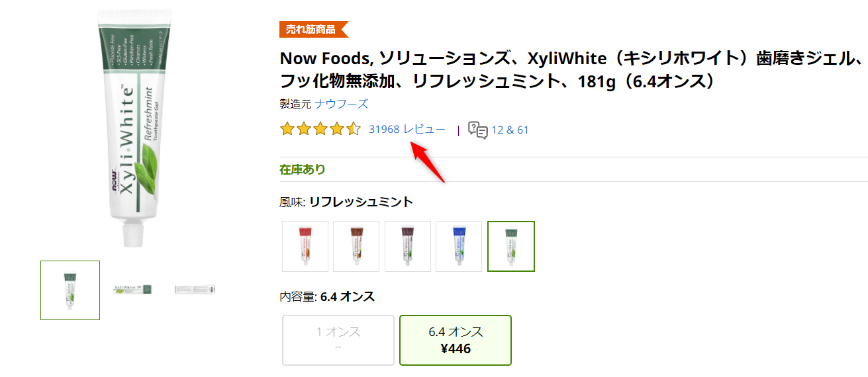Click the 風味: リフレッシュミント flavor label

(346, 202)
